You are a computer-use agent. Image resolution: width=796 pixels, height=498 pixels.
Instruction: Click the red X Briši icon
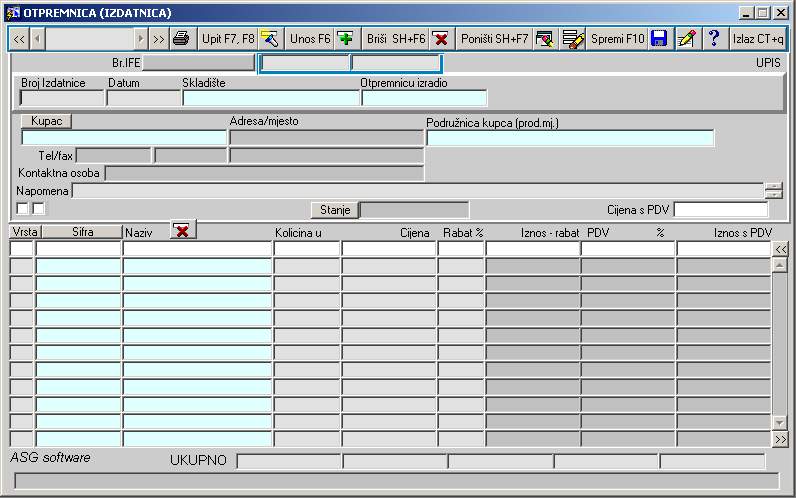coord(440,39)
